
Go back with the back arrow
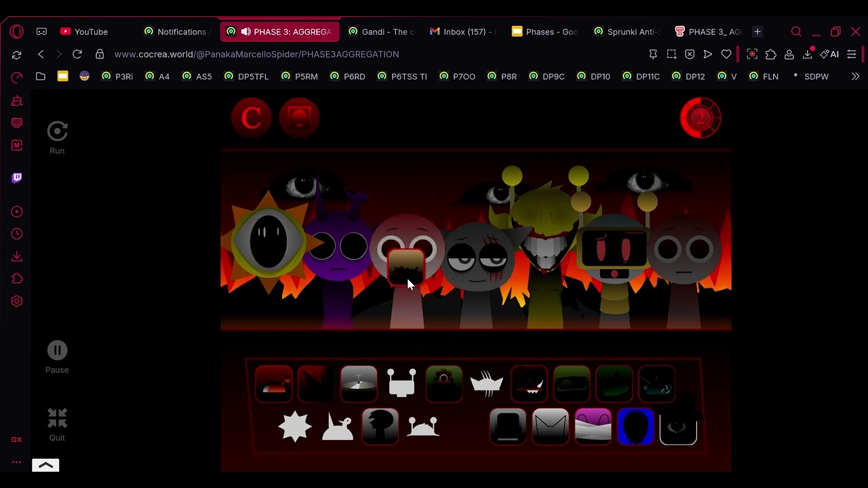point(41,54)
